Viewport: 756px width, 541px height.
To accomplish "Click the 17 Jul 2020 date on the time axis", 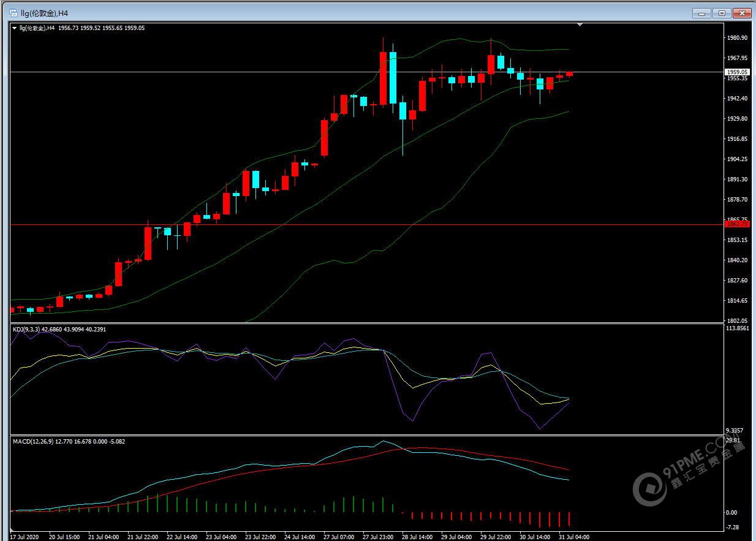I will pyautogui.click(x=24, y=537).
